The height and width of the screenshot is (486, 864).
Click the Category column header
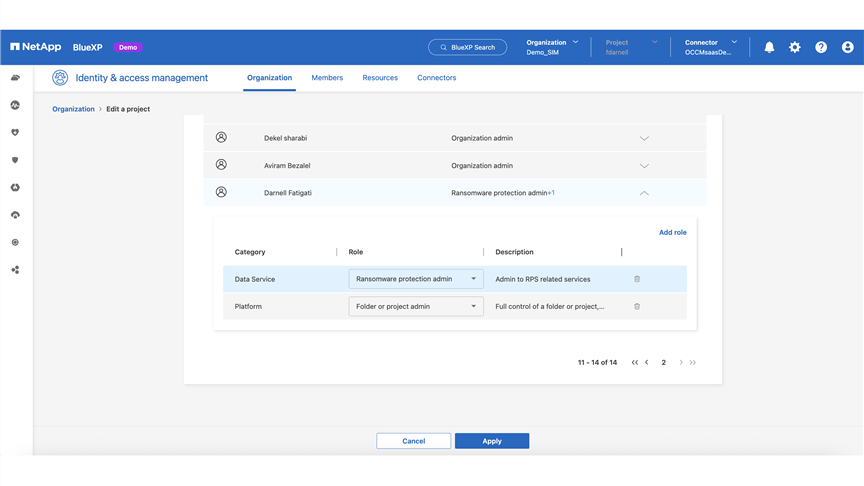pyautogui.click(x=250, y=252)
